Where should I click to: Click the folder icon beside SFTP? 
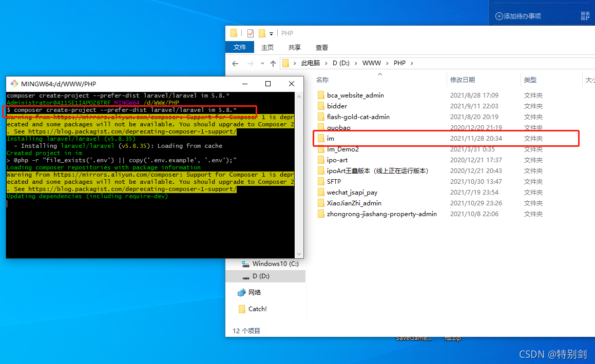point(321,181)
